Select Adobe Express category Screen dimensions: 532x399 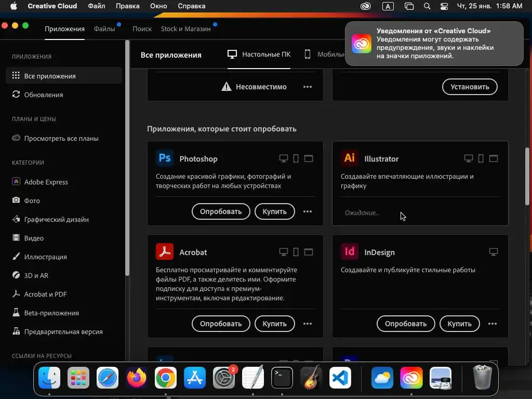pyautogui.click(x=64, y=182)
